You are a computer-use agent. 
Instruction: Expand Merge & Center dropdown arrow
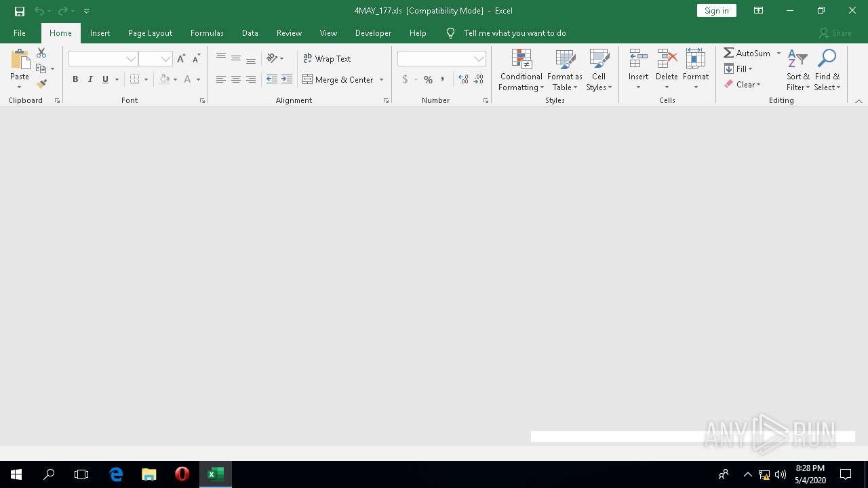pyautogui.click(x=381, y=79)
